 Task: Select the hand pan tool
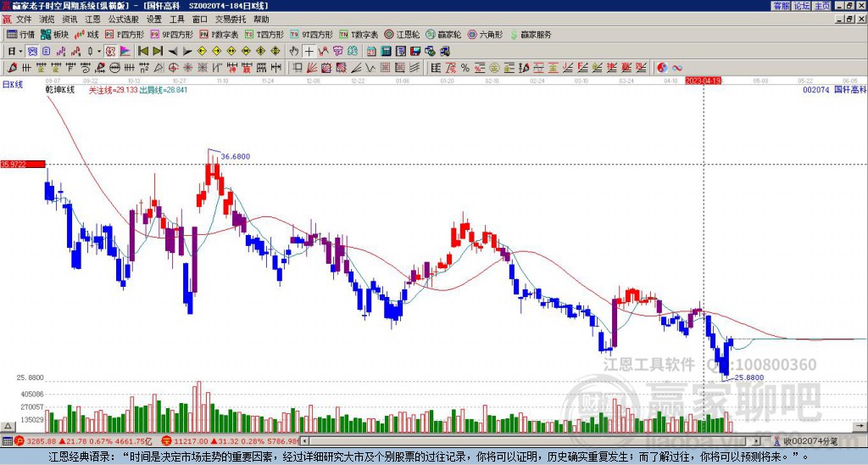294,52
